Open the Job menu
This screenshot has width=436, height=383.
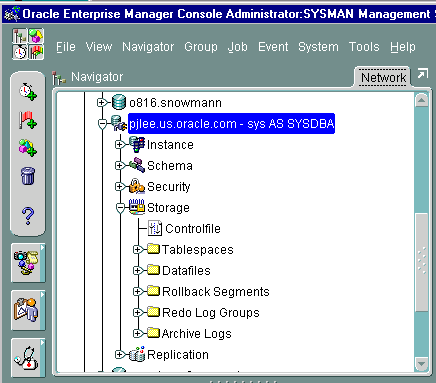point(238,47)
